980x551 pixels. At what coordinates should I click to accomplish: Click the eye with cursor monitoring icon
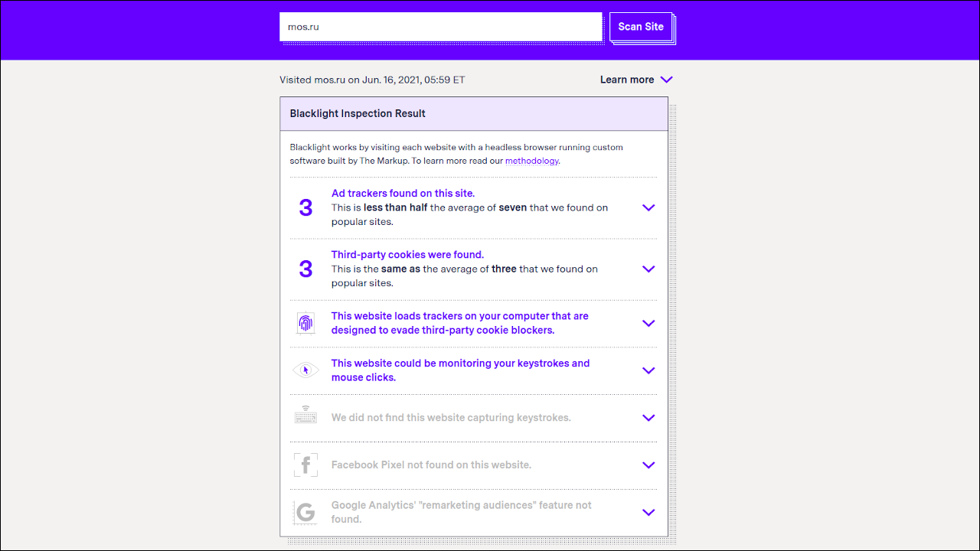click(x=305, y=370)
